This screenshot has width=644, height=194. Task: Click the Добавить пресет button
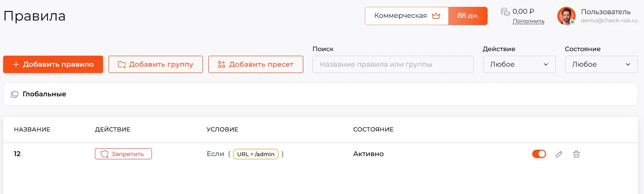pyautogui.click(x=256, y=64)
